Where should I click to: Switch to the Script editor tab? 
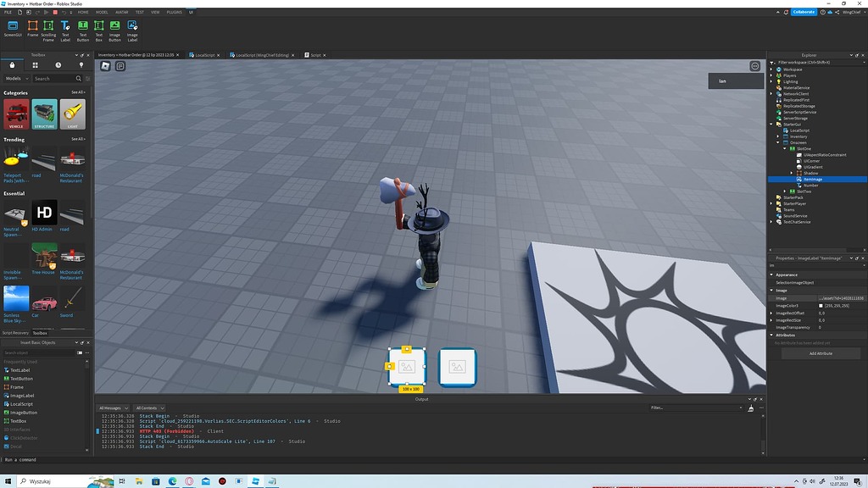click(x=314, y=55)
